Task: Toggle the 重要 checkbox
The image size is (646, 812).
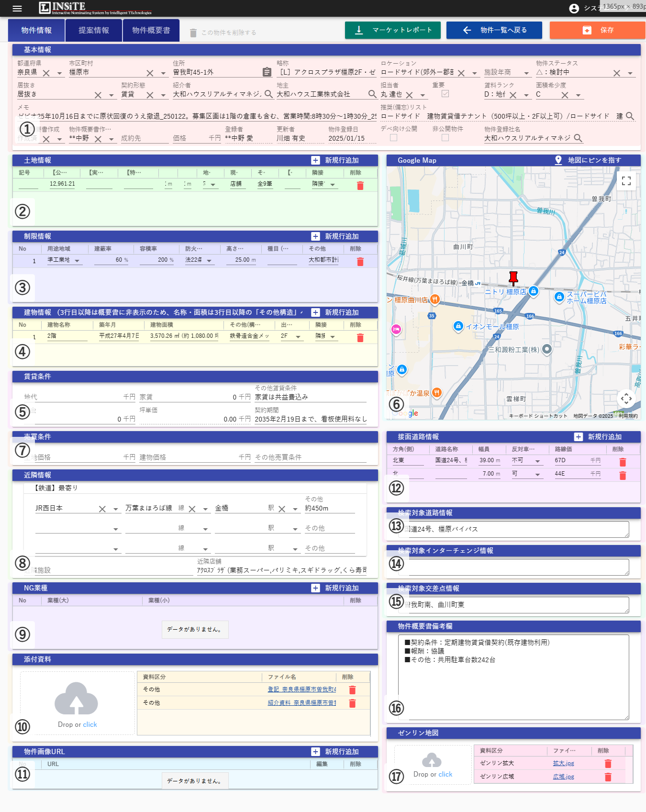Action: pyautogui.click(x=445, y=94)
